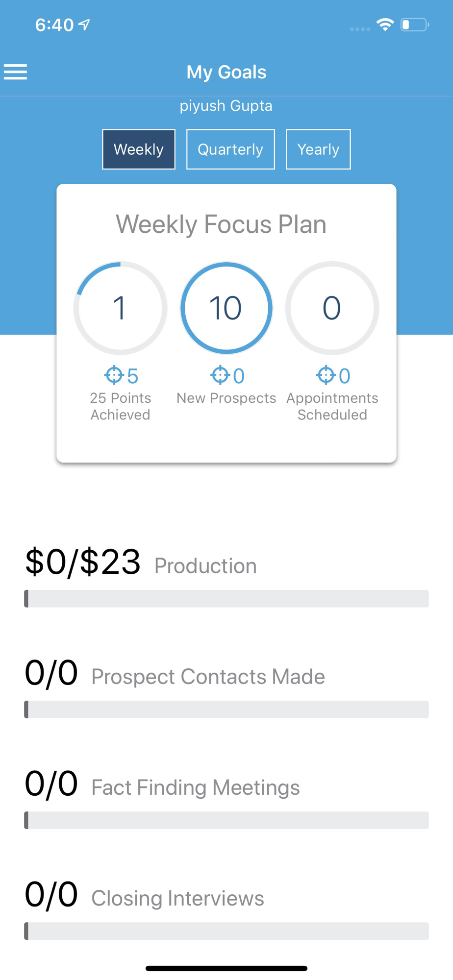Image resolution: width=453 pixels, height=980 pixels.
Task: Click the Fact Finding Meetings progress bar
Action: 226,820
